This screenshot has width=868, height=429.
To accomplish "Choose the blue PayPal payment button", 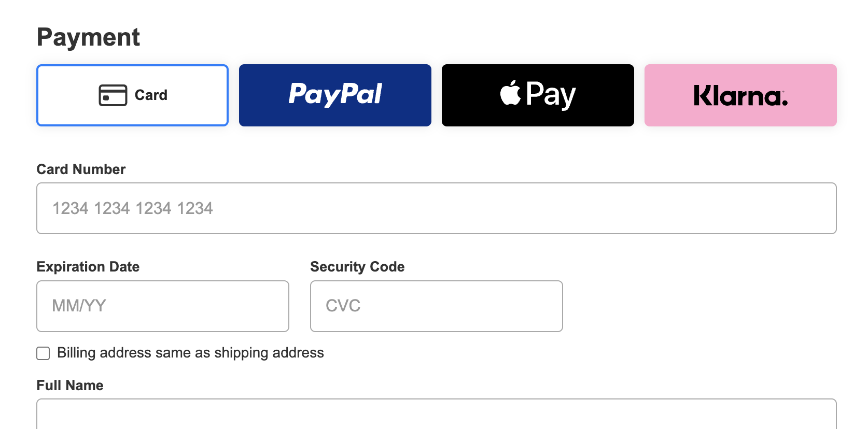I will tap(335, 95).
